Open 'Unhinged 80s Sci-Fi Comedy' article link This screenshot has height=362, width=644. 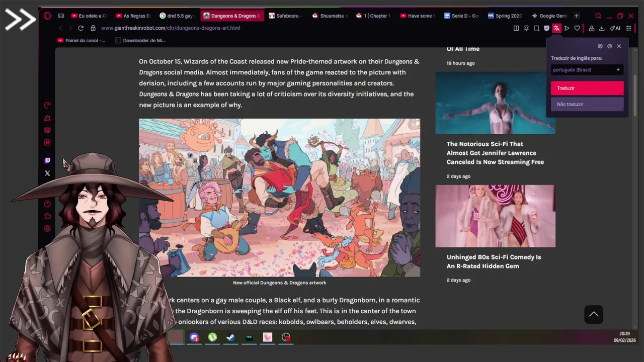click(494, 261)
